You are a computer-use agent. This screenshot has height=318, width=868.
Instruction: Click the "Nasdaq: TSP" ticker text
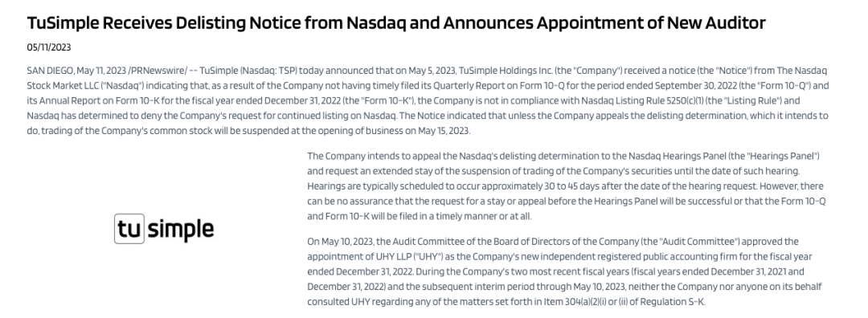point(268,71)
